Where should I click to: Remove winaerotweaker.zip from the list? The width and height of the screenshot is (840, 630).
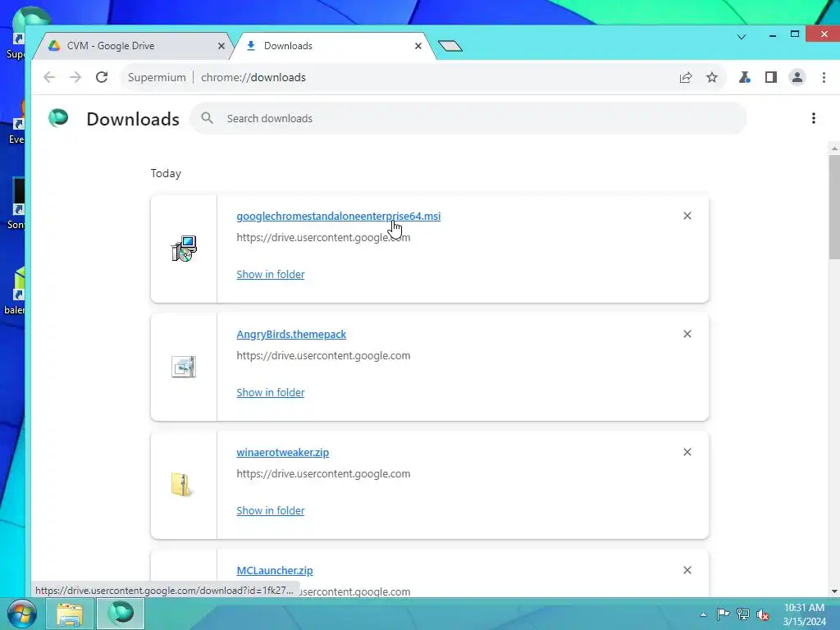tap(687, 452)
